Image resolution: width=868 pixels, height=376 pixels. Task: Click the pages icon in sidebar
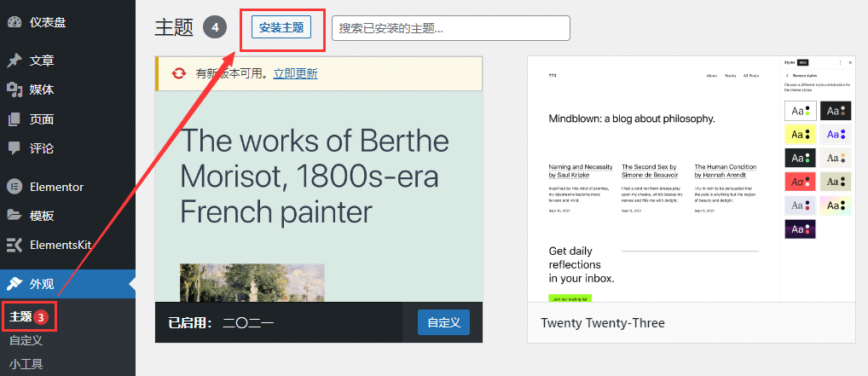coord(14,119)
